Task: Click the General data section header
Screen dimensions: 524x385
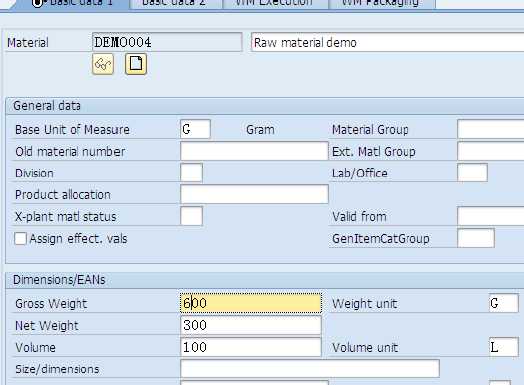Action: click(x=47, y=106)
